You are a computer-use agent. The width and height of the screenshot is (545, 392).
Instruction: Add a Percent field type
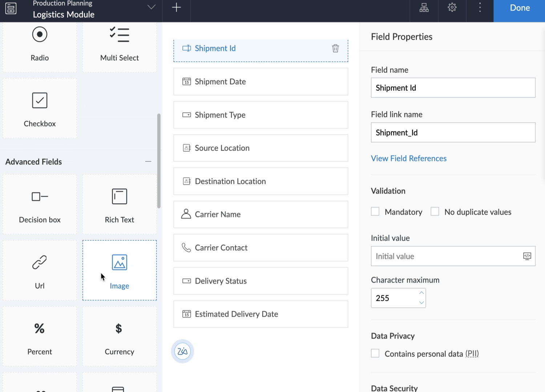40,336
